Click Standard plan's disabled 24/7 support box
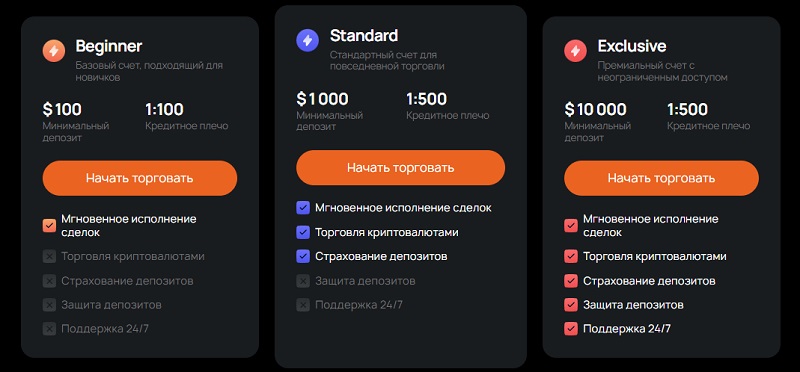 pyautogui.click(x=303, y=305)
